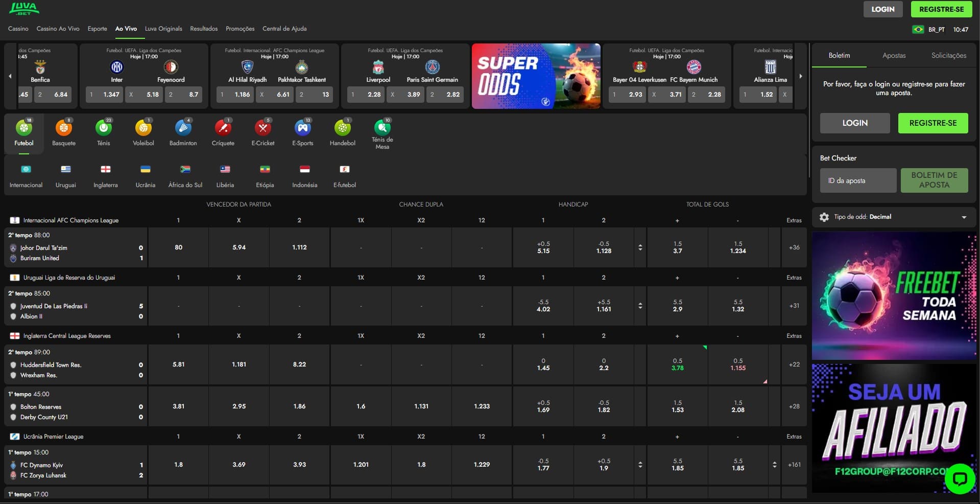Expand handicap lines for Juventud De Las Piedras match

[640, 306]
